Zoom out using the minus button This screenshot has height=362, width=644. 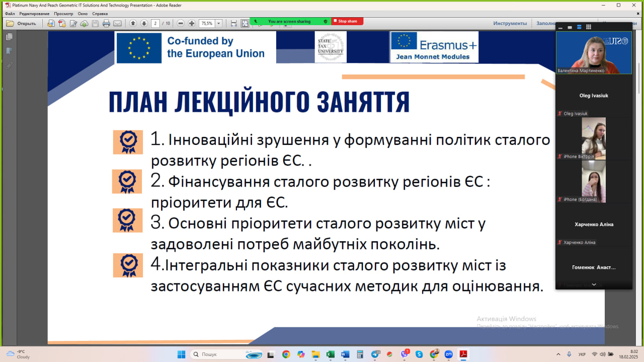coord(181,23)
